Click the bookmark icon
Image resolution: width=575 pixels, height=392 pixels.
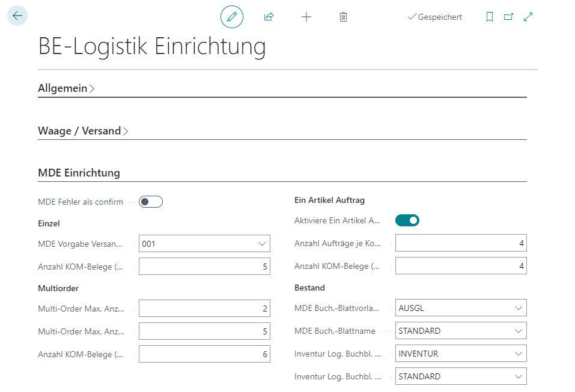pos(490,17)
